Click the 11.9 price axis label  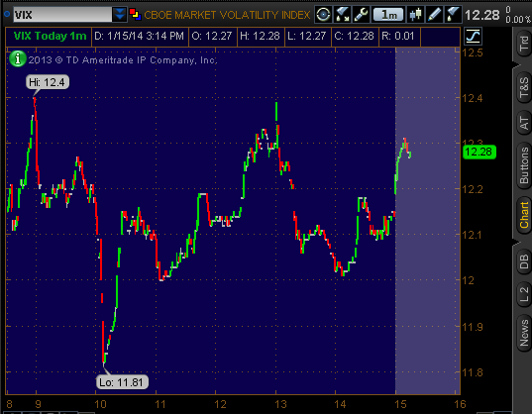(x=473, y=327)
